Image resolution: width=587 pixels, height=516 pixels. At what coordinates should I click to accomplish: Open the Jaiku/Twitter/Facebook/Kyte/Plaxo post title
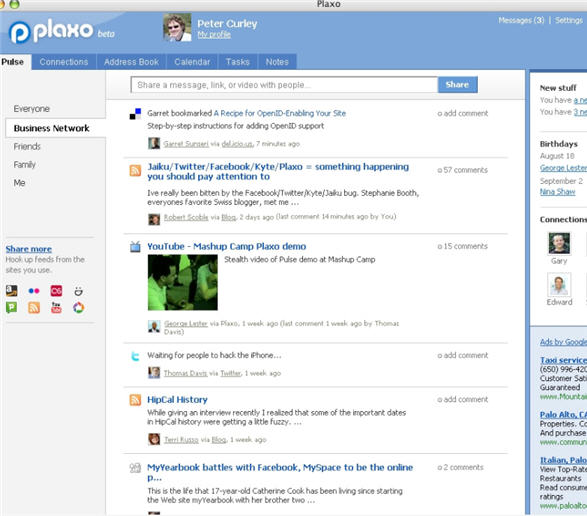[278, 172]
